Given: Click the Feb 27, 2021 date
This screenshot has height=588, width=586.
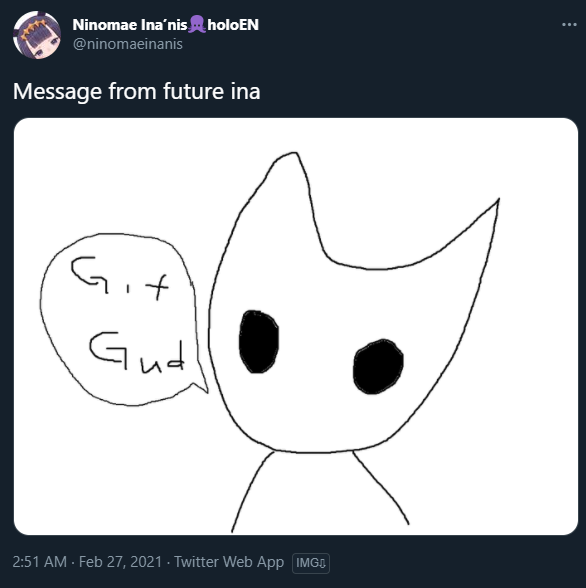Looking at the screenshot, I should (120, 562).
